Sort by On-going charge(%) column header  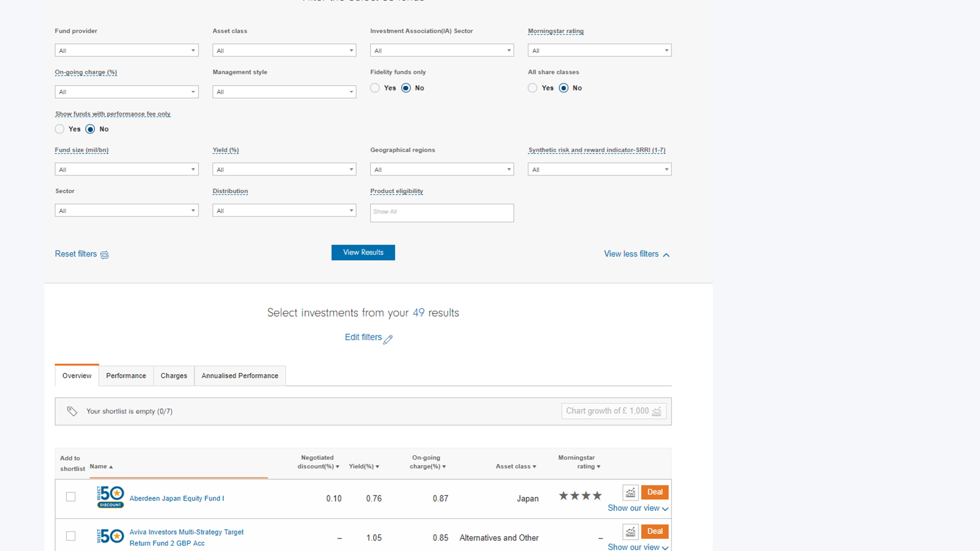tap(428, 462)
